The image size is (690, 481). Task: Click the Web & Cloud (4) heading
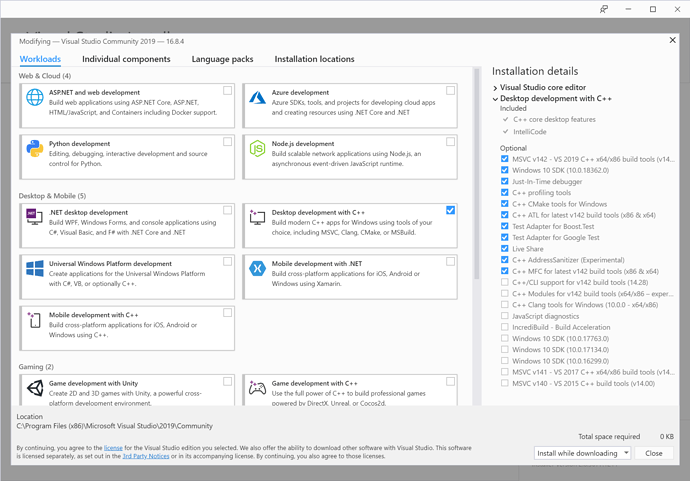(44, 76)
